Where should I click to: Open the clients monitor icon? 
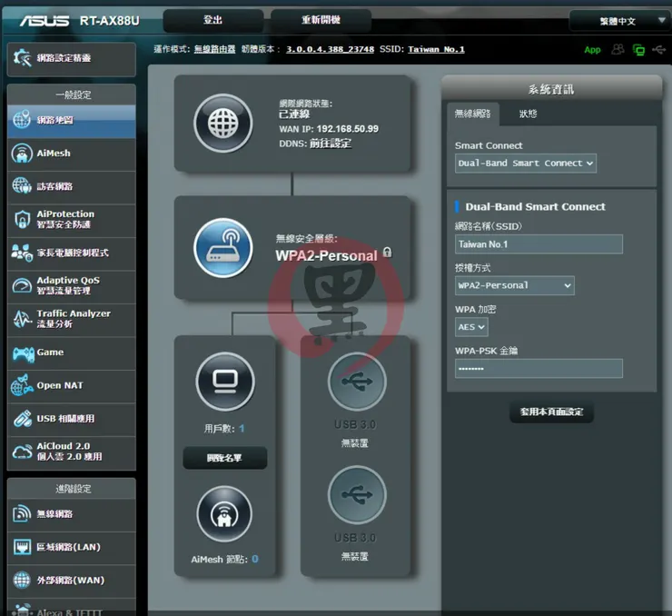[x=225, y=382]
